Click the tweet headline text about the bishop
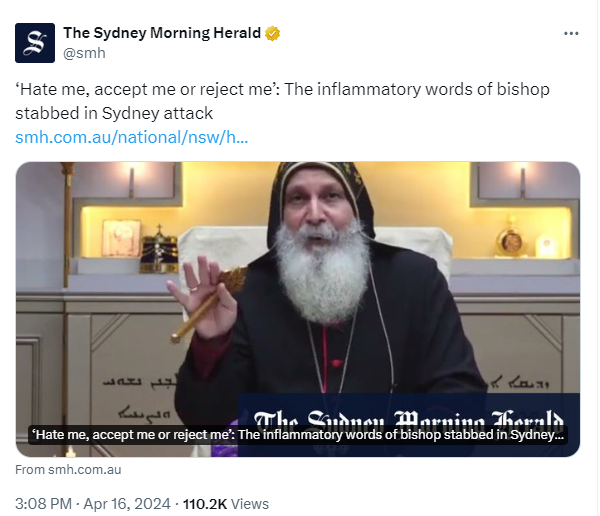The height and width of the screenshot is (516, 600). click(x=282, y=101)
